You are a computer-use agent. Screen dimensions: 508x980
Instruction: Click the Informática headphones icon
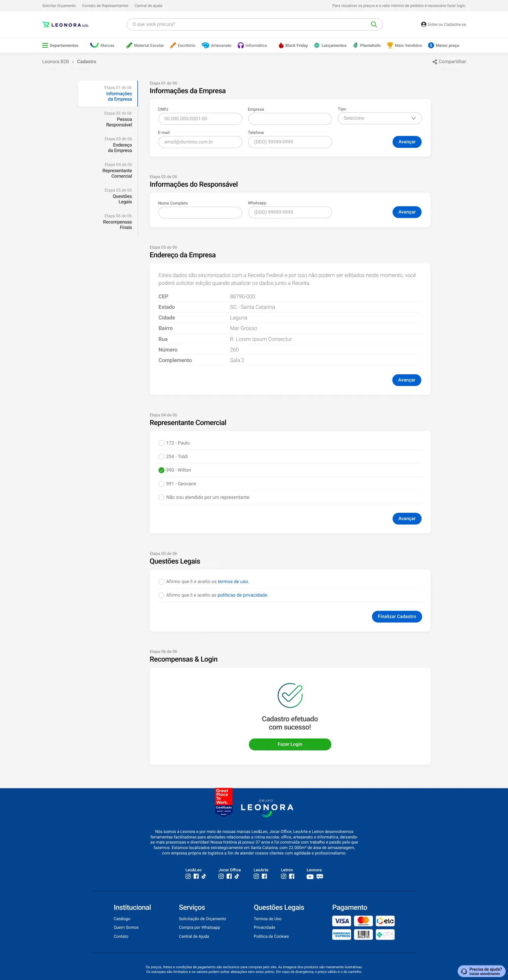(241, 45)
